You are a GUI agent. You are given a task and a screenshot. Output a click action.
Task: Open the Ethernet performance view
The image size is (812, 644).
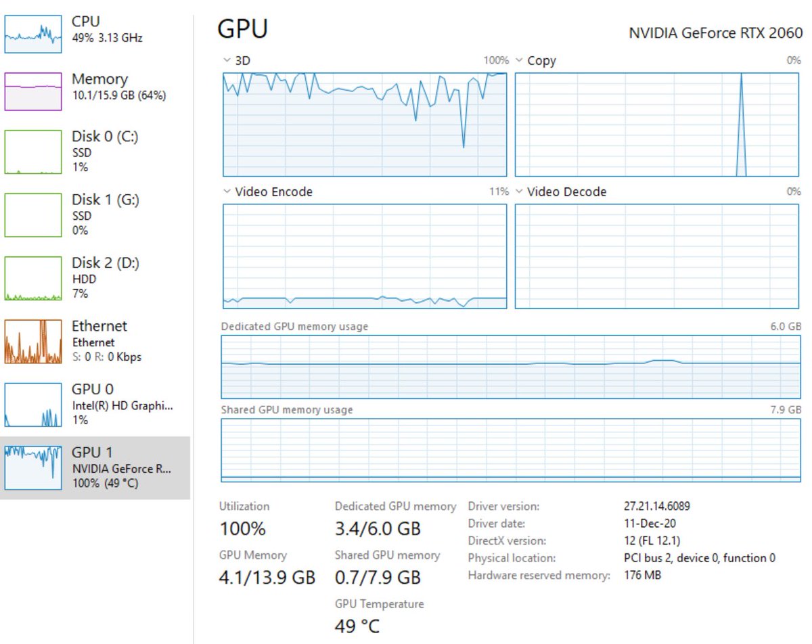coord(95,341)
